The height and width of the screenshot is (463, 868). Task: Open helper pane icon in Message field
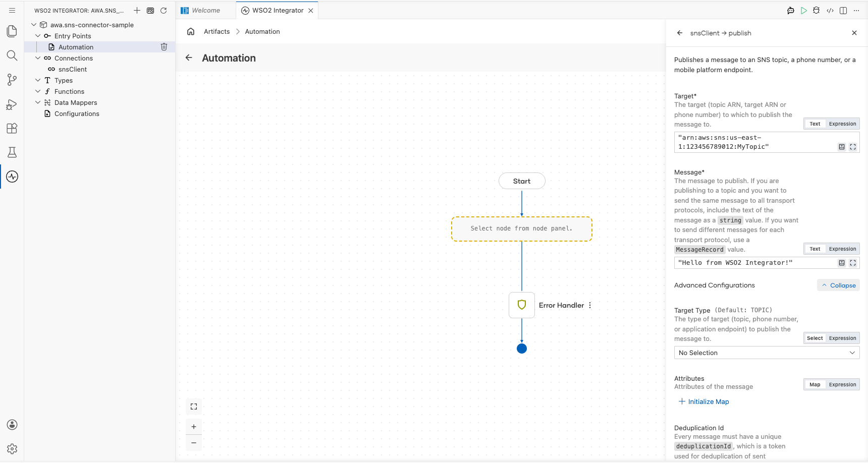842,263
